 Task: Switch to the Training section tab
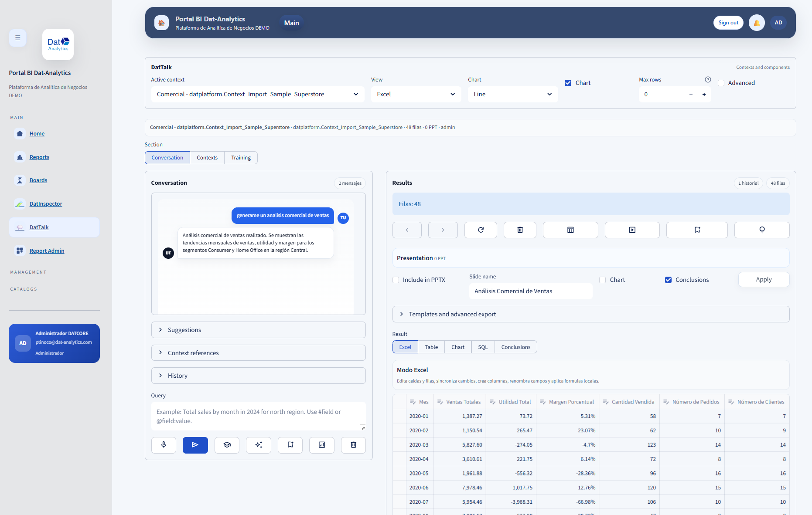click(x=241, y=158)
